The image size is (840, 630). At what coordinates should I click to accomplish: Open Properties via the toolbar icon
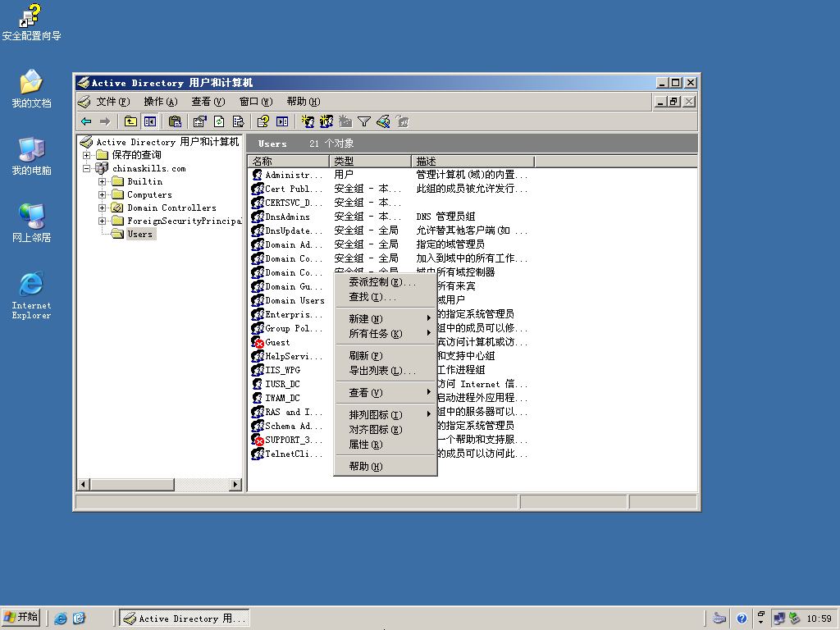(200, 121)
